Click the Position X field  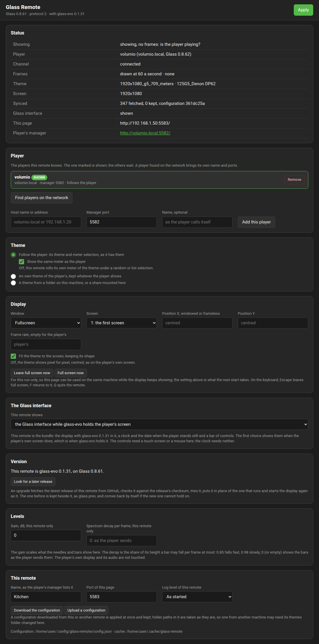pyautogui.click(x=197, y=323)
